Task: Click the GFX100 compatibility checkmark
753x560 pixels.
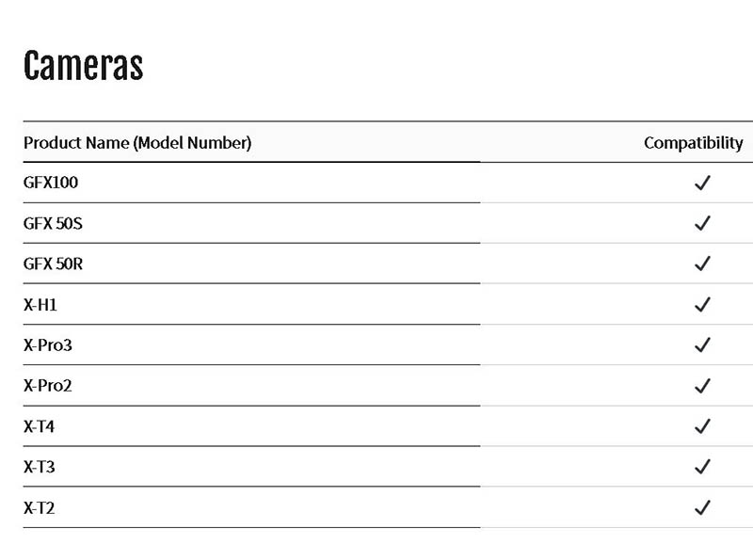Action: [x=702, y=183]
